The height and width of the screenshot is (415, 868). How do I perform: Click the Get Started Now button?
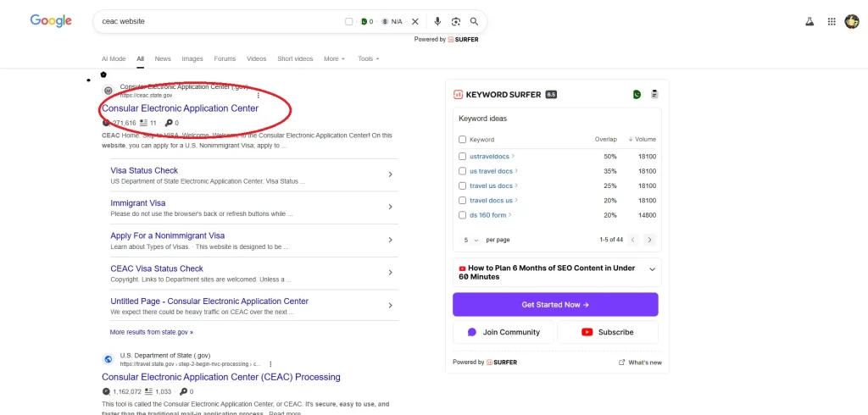tap(555, 305)
